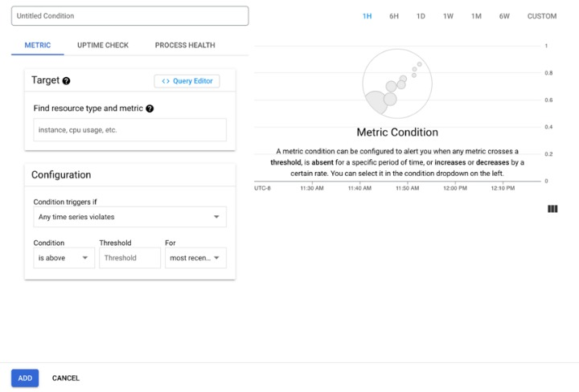Image resolution: width=579 pixels, height=392 pixels.
Task: Cancel the condition creation
Action: 66,378
